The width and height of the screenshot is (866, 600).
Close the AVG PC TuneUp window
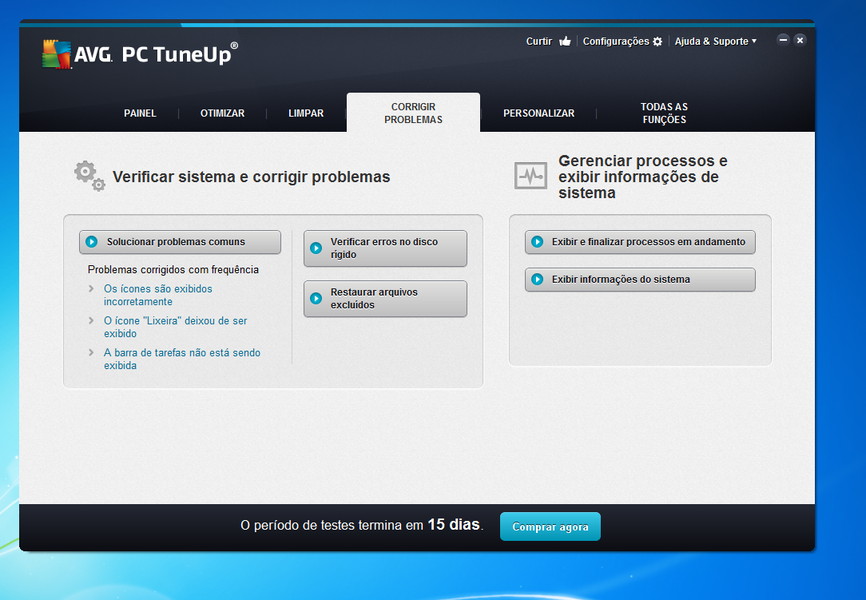[x=800, y=40]
